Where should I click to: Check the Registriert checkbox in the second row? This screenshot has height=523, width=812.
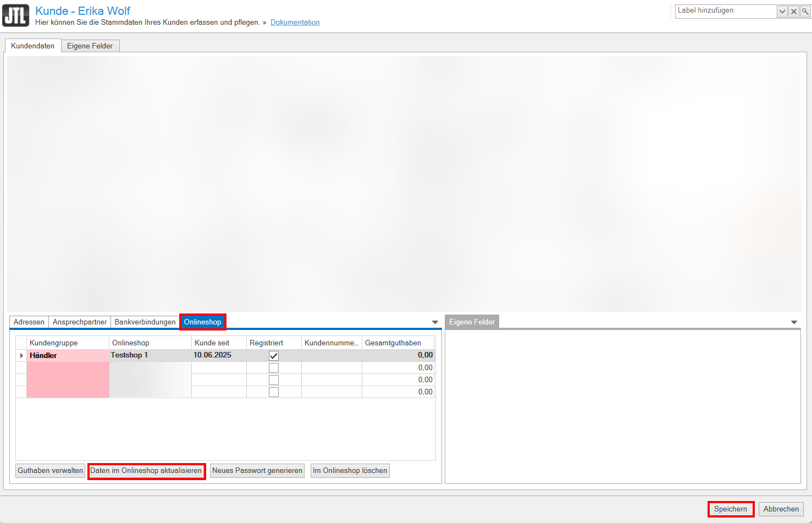tap(274, 368)
